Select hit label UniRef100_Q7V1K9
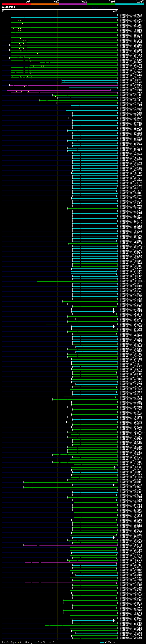 coord(131,218)
